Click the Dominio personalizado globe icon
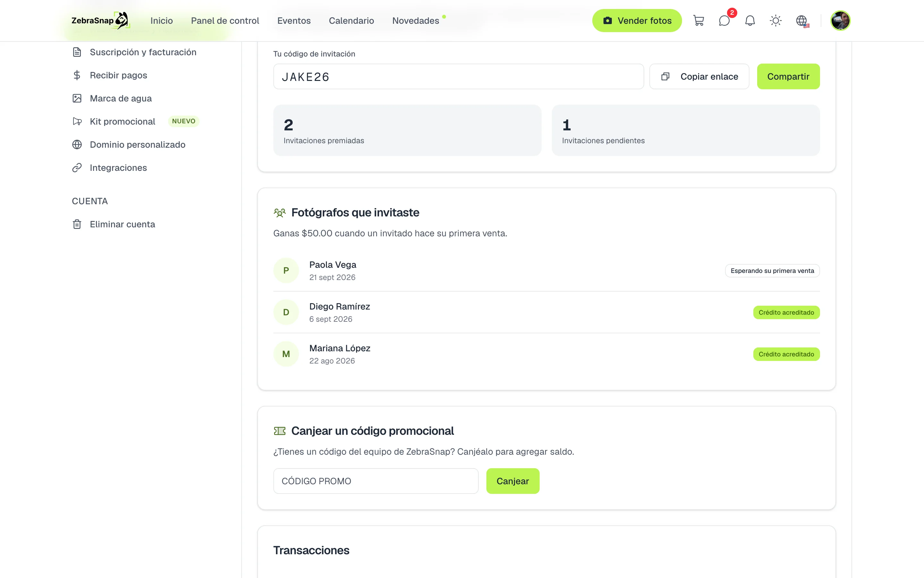This screenshot has width=924, height=578. tap(77, 144)
